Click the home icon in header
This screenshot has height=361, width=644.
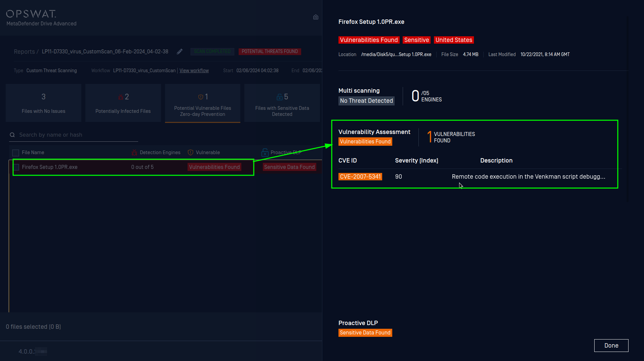click(x=316, y=17)
